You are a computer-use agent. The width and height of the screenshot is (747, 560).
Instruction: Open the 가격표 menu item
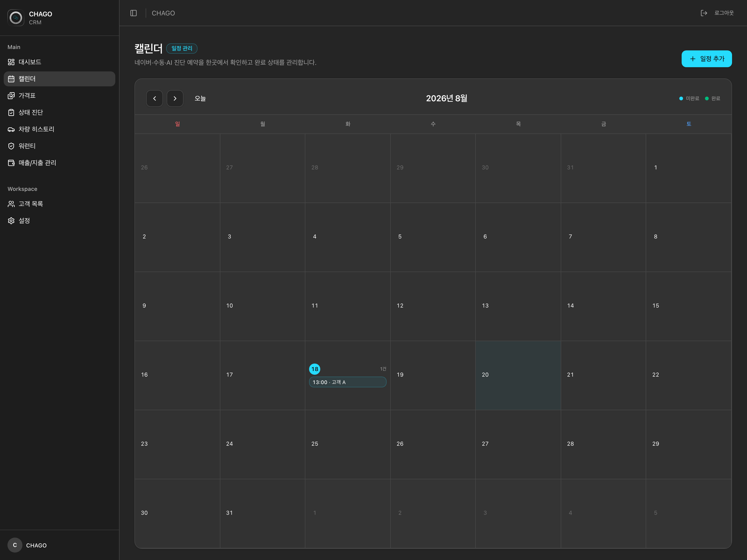(x=60, y=95)
